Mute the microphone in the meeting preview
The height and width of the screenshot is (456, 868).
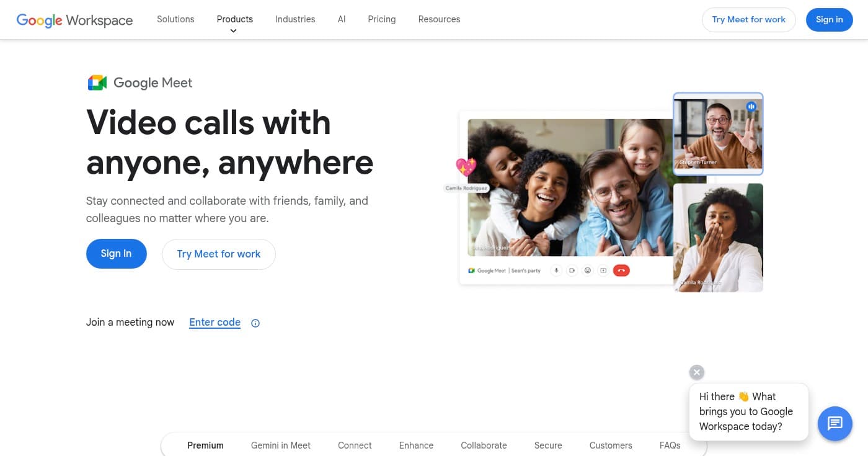[556, 270]
